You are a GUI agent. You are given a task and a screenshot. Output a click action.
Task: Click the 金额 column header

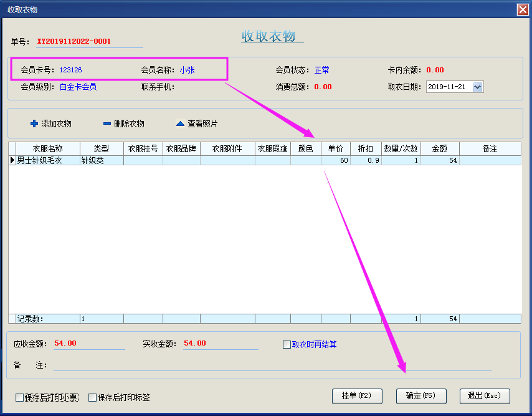click(x=440, y=149)
